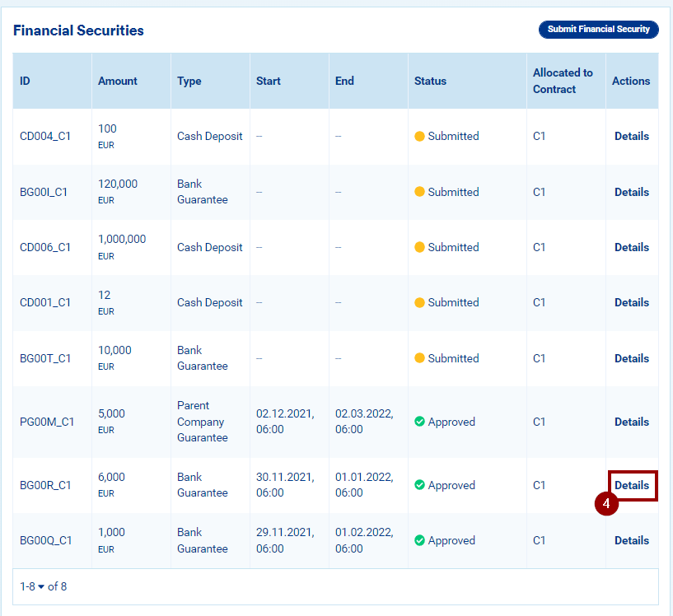
Task: Click the Status column header
Action: [x=430, y=81]
